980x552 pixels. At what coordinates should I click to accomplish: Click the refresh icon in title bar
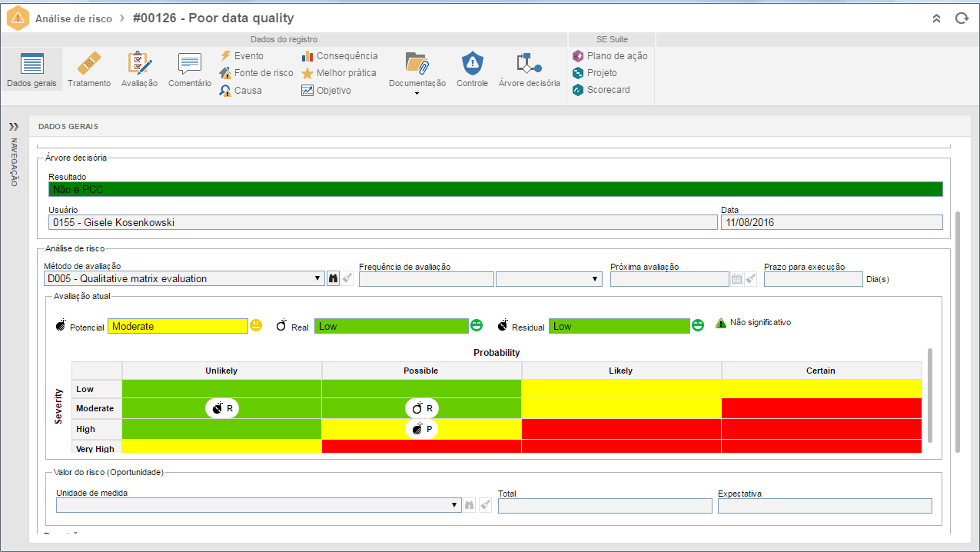[961, 18]
